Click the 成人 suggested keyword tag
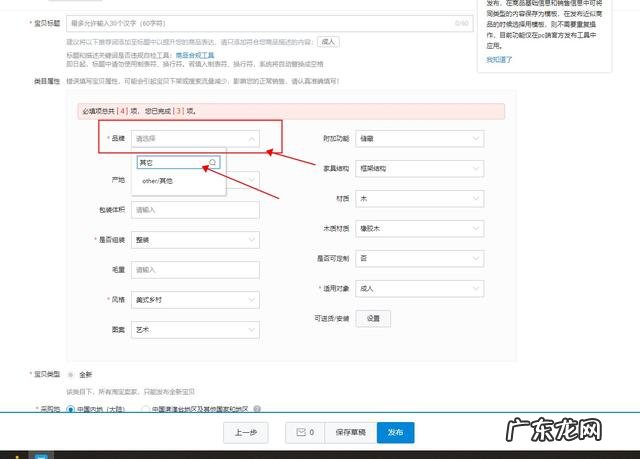640x459 pixels. click(x=328, y=42)
